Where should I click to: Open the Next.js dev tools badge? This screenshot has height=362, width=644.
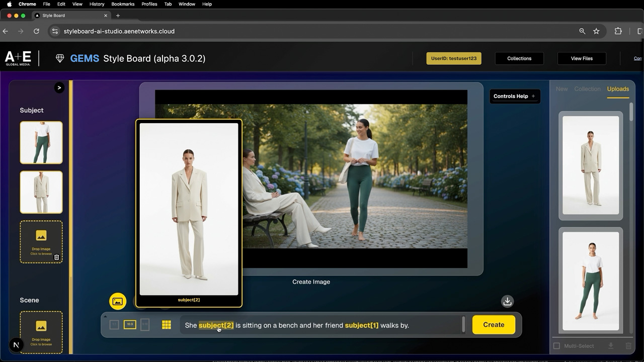[x=16, y=345]
